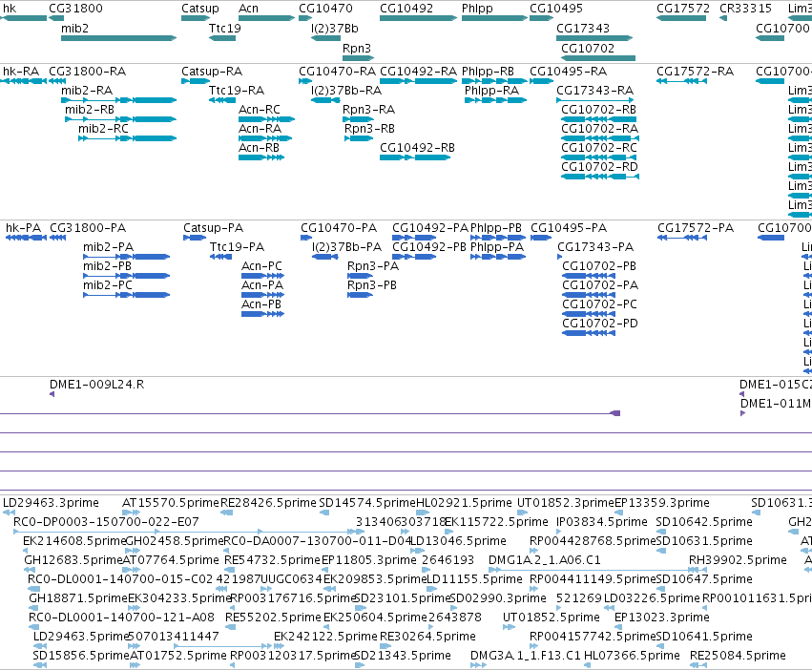812x670 pixels.
Task: Click EST RC0-DP0003-150700-022-E07
Action: (189, 532)
